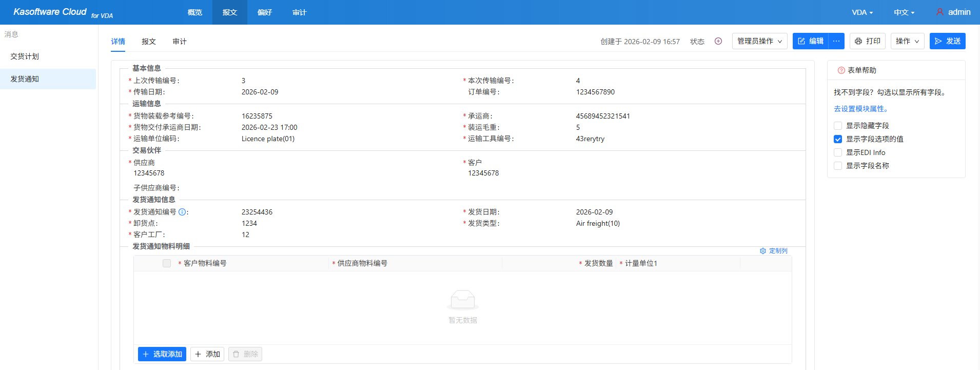The height and width of the screenshot is (370, 980).
Task: Click the admin user icon
Action: click(939, 12)
